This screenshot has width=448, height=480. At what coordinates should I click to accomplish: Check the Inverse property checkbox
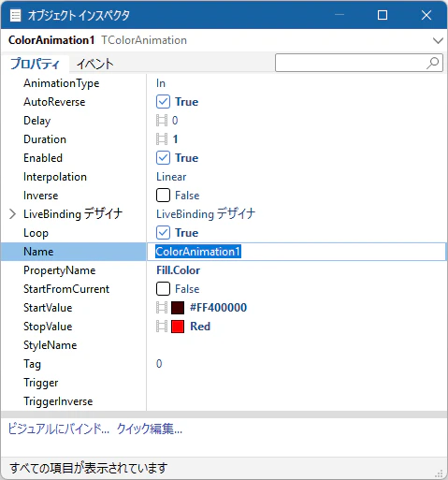coord(163,196)
